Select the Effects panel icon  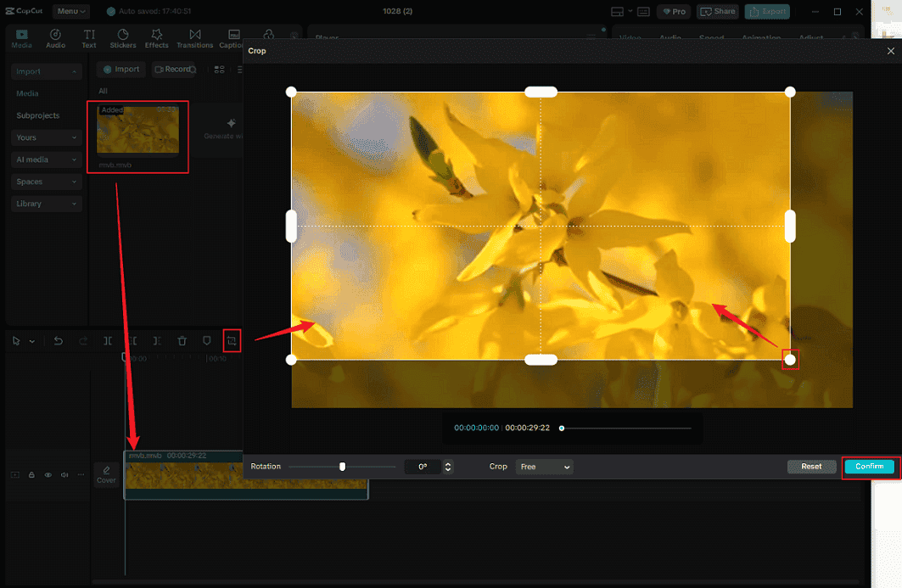156,38
